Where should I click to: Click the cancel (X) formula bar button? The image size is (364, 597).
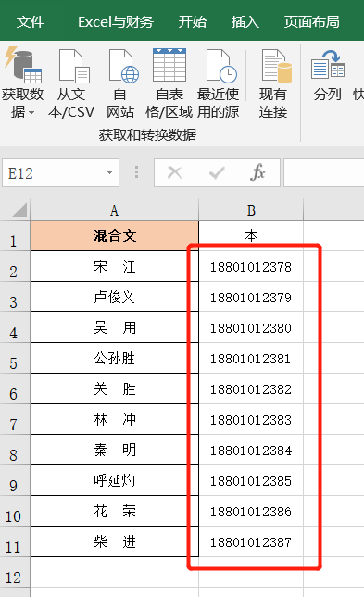pyautogui.click(x=174, y=172)
